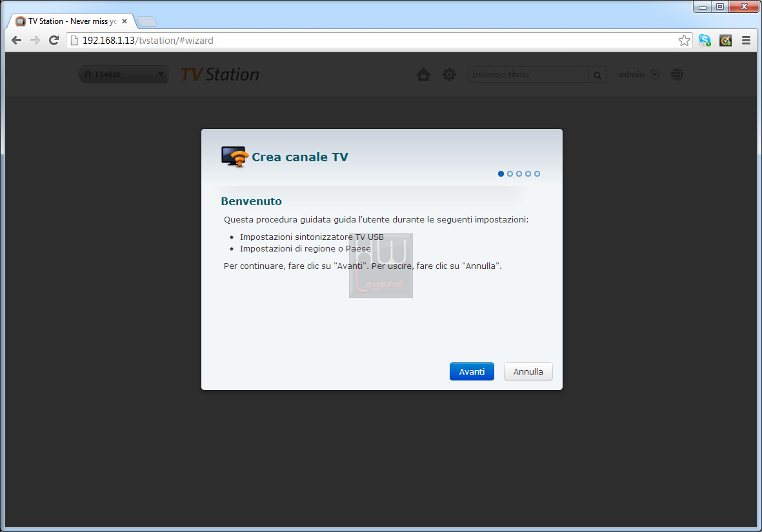The image size is (762, 532).
Task: Click the search magnifier button
Action: pyautogui.click(x=597, y=75)
